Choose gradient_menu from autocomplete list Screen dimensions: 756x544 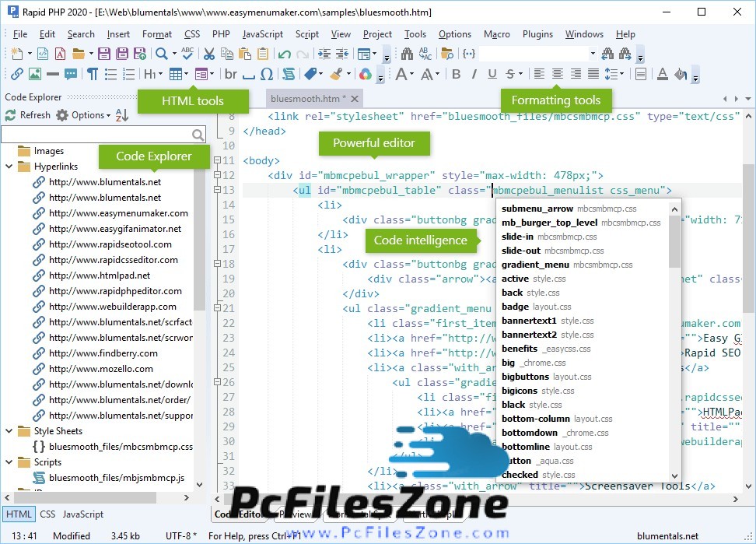pos(567,265)
